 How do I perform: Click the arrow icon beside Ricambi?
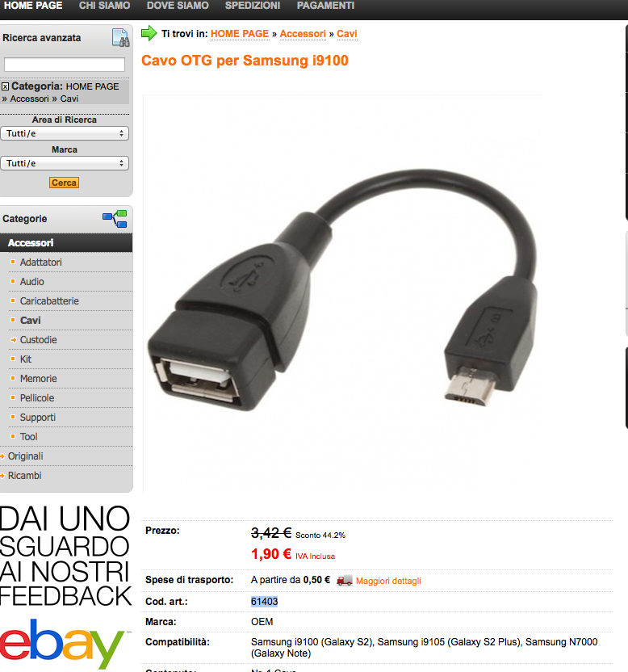coord(2,476)
